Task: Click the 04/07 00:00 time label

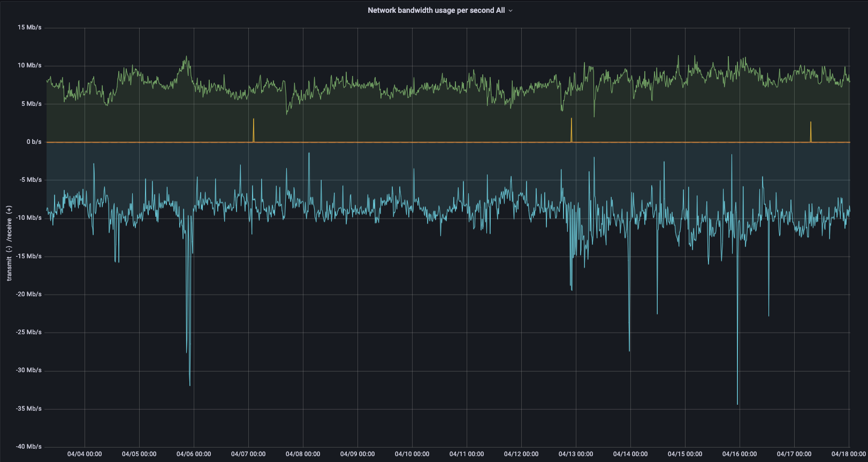Action: tap(248, 454)
